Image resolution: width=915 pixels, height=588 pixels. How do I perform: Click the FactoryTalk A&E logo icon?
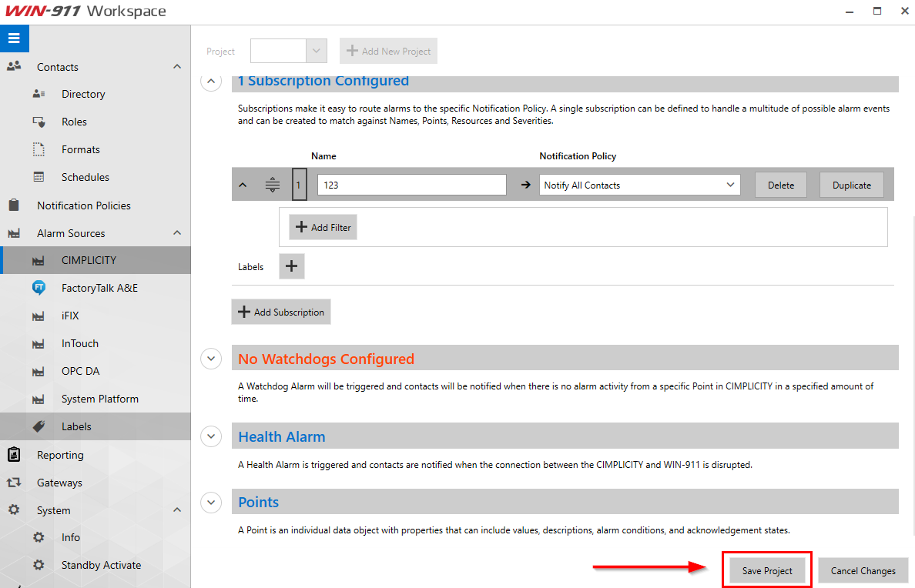39,288
